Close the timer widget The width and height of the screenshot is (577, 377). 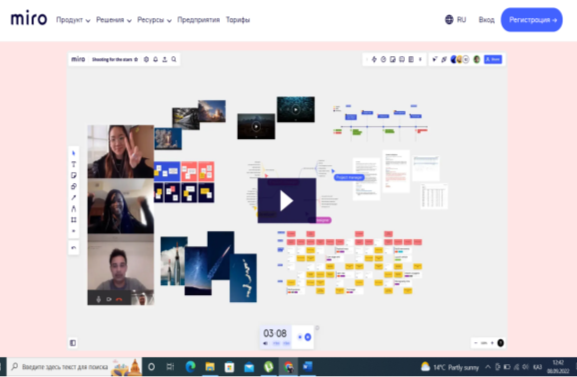click(317, 328)
